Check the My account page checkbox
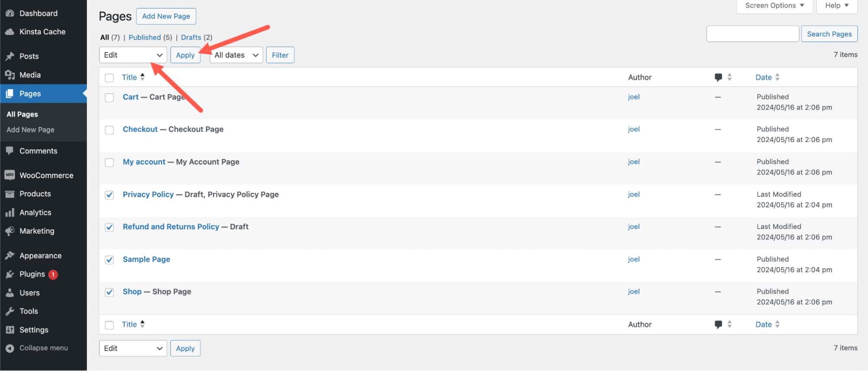 click(109, 162)
